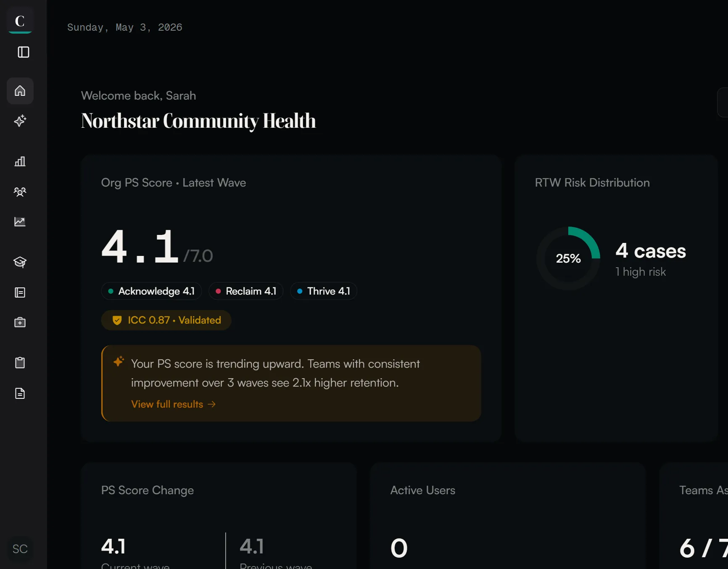
Task: Click the Org PS Score Latest Wave heading
Action: (174, 183)
